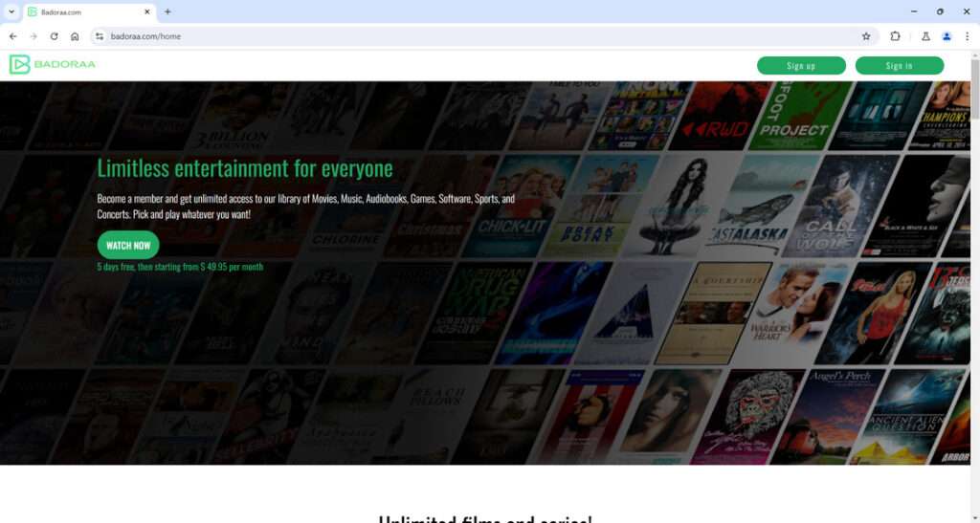Click the WATCH NOW button
This screenshot has width=980, height=523.
128,246
